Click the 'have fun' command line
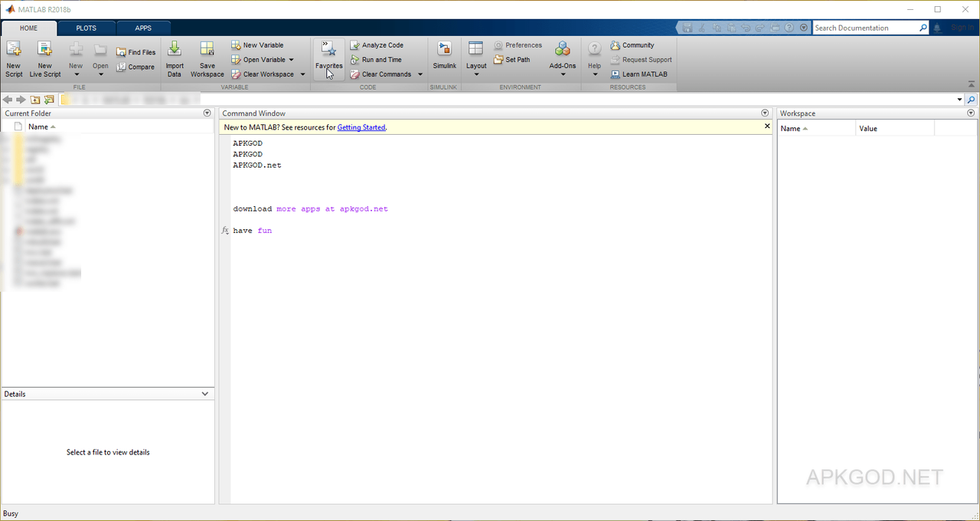Screen dimensions: 980x521 pyautogui.click(x=253, y=231)
